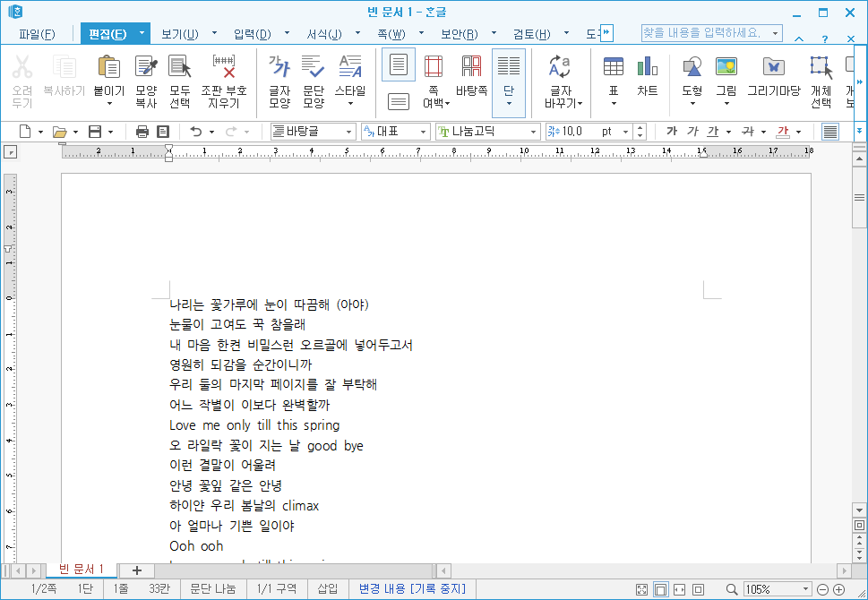Open the 쪽(W) menu
This screenshot has width=868, height=600.
(391, 34)
